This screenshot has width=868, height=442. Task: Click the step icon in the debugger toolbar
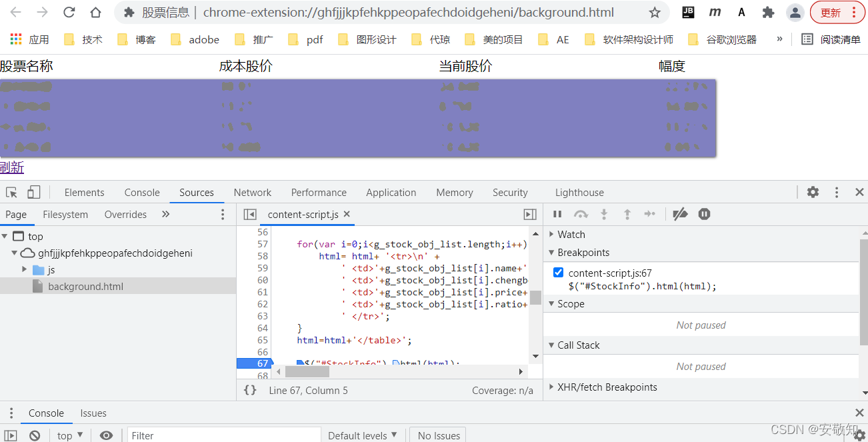(x=650, y=214)
